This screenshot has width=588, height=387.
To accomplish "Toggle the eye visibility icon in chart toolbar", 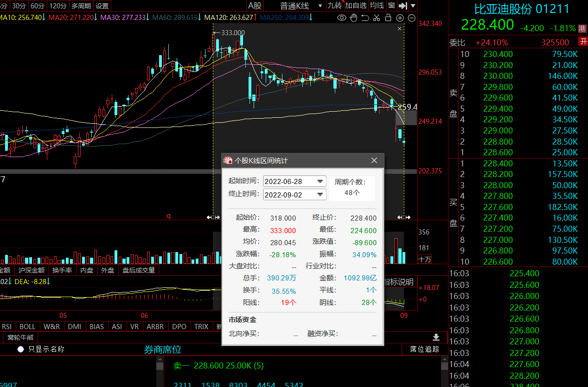I will (x=342, y=18).
